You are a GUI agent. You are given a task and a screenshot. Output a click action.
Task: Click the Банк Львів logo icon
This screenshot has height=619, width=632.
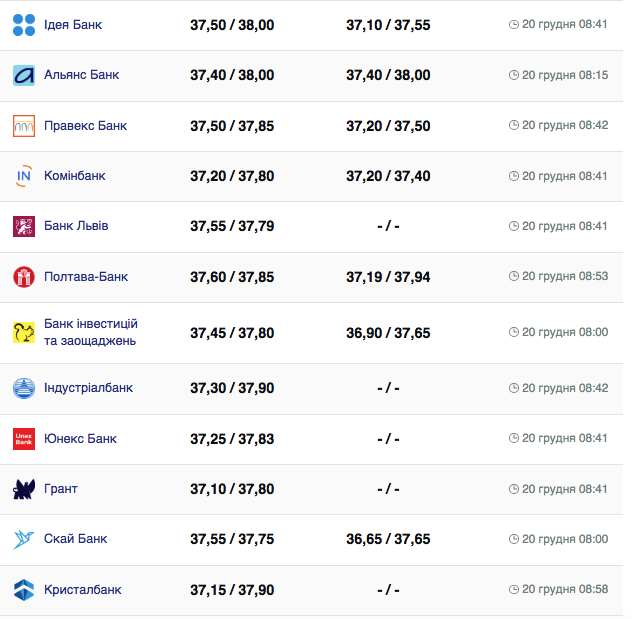point(24,226)
